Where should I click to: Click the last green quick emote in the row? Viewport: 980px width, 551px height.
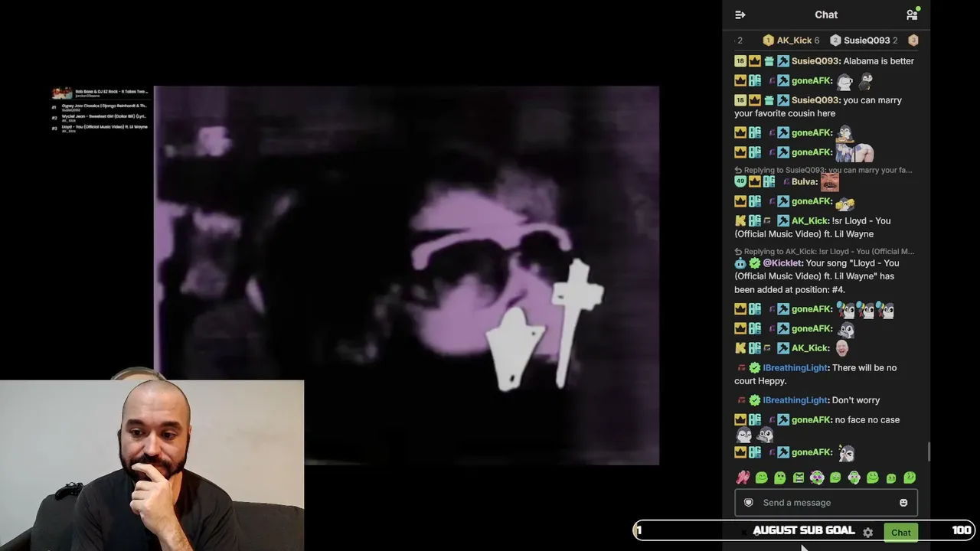point(910,478)
